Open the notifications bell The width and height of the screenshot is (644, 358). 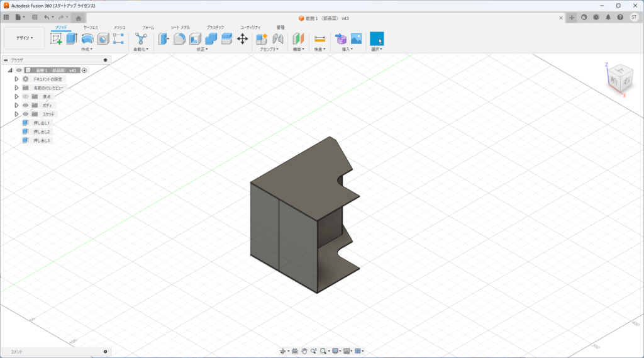pos(608,17)
